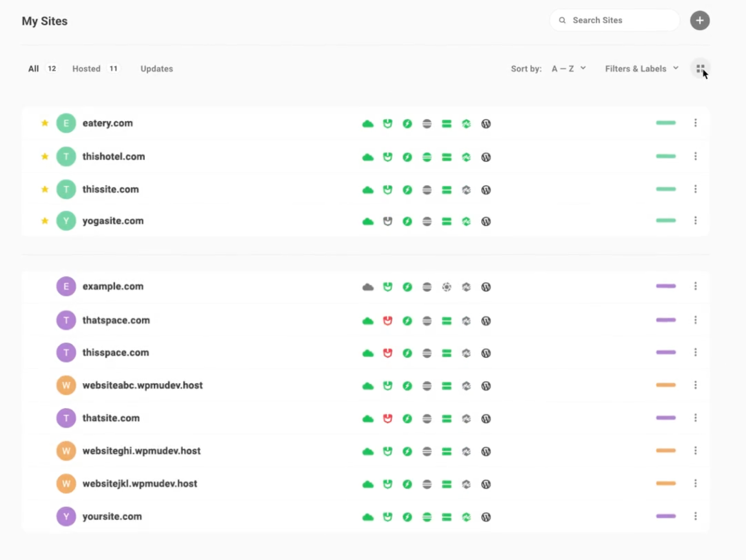Click orange label bar for websitejkl.wpmudev.host
Viewport: 746px width, 560px height.
(666, 483)
